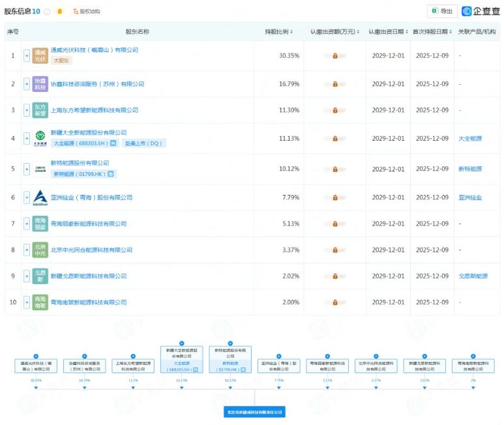Image resolution: width=504 pixels, height=425 pixels.
Task: Click the lock icon in the 30.35% row
Action: [x=335, y=56]
